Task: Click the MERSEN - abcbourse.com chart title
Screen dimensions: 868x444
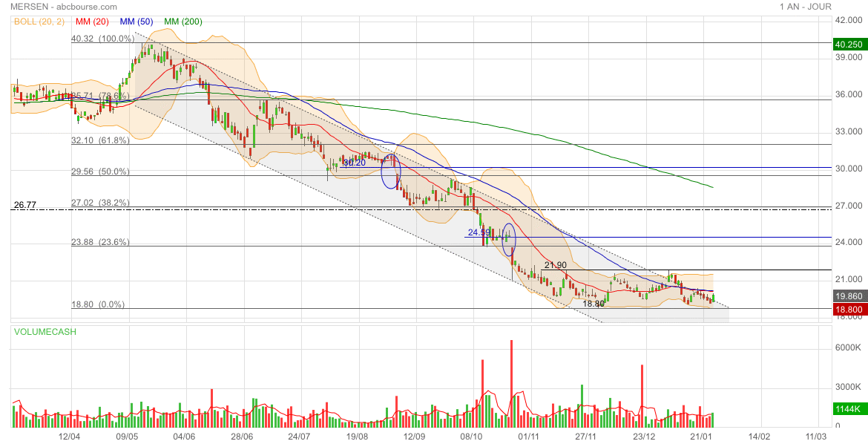Action: [64, 7]
